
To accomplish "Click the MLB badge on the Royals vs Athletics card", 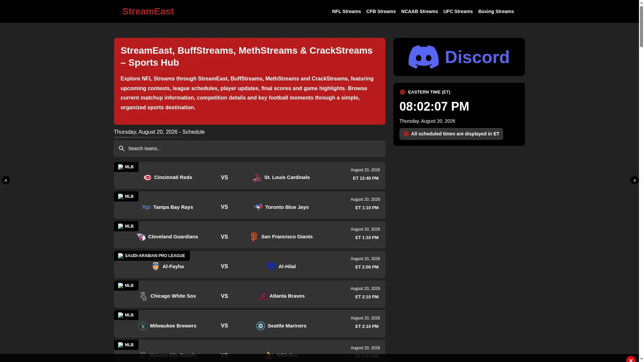I will (126, 345).
